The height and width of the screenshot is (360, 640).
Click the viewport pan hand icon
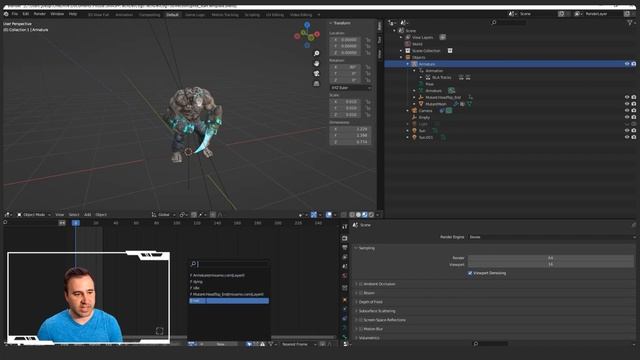point(316,63)
